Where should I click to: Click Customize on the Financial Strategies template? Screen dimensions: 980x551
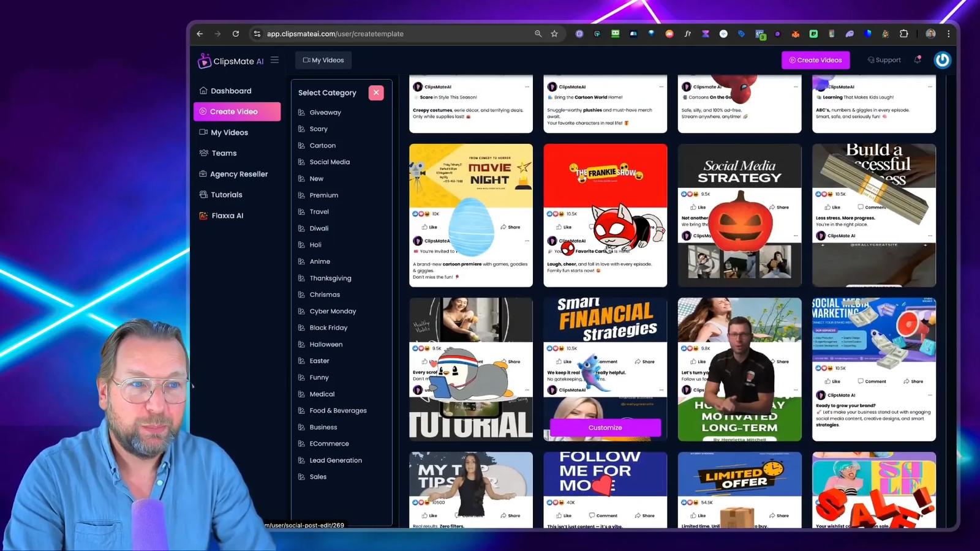click(605, 427)
